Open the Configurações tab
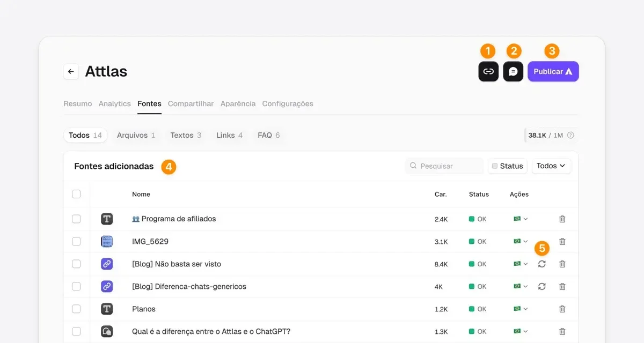This screenshot has height=343, width=644. (x=288, y=103)
